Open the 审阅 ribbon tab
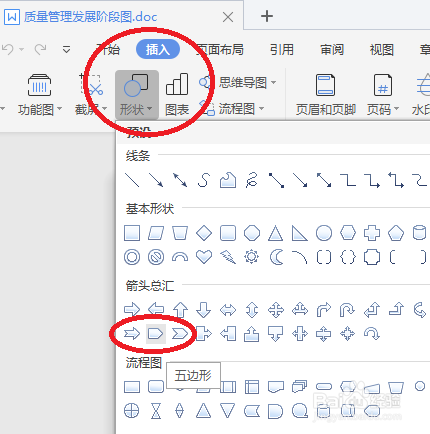 pos(332,50)
